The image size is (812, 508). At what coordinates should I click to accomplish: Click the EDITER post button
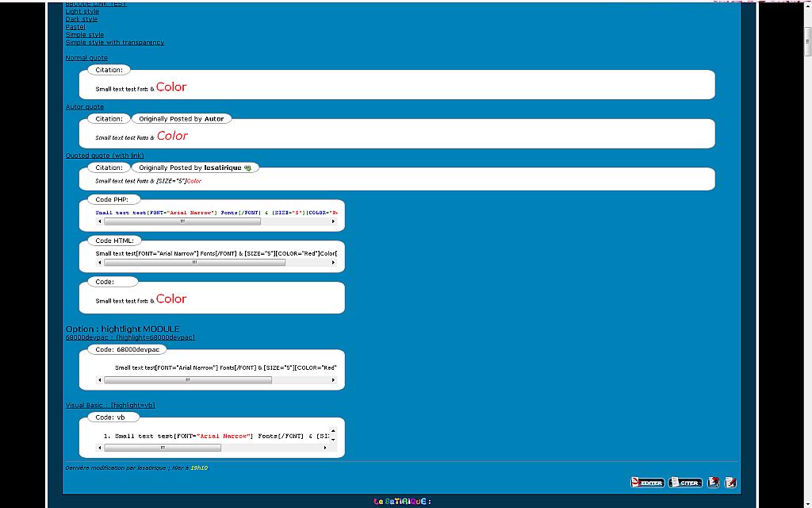pos(647,483)
